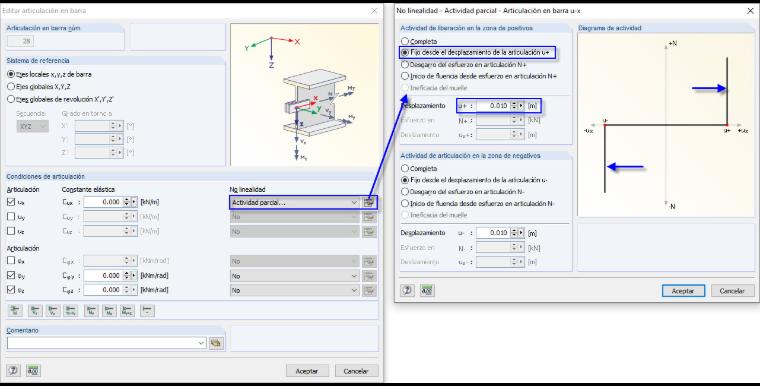760x386 pixels.
Task: Edit nonlinearity parameters for ux row
Action: [x=369, y=202]
